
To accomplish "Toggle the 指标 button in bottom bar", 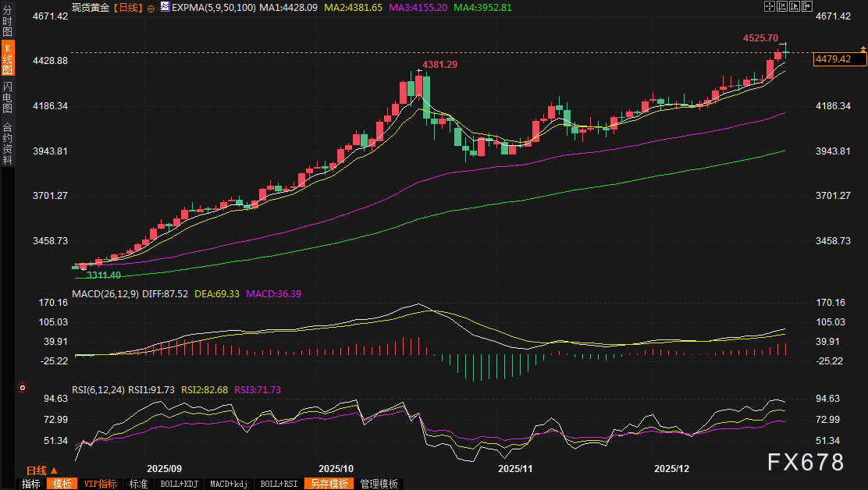I will 31,484.
